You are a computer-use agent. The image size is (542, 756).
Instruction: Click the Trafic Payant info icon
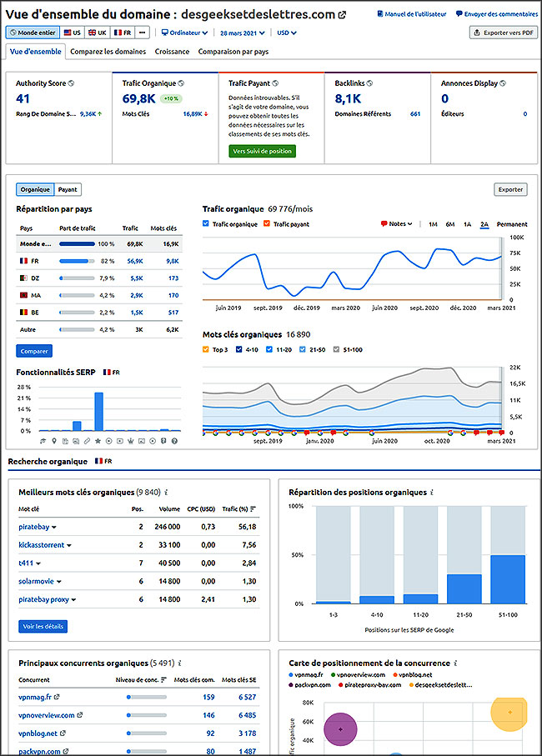tap(275, 83)
